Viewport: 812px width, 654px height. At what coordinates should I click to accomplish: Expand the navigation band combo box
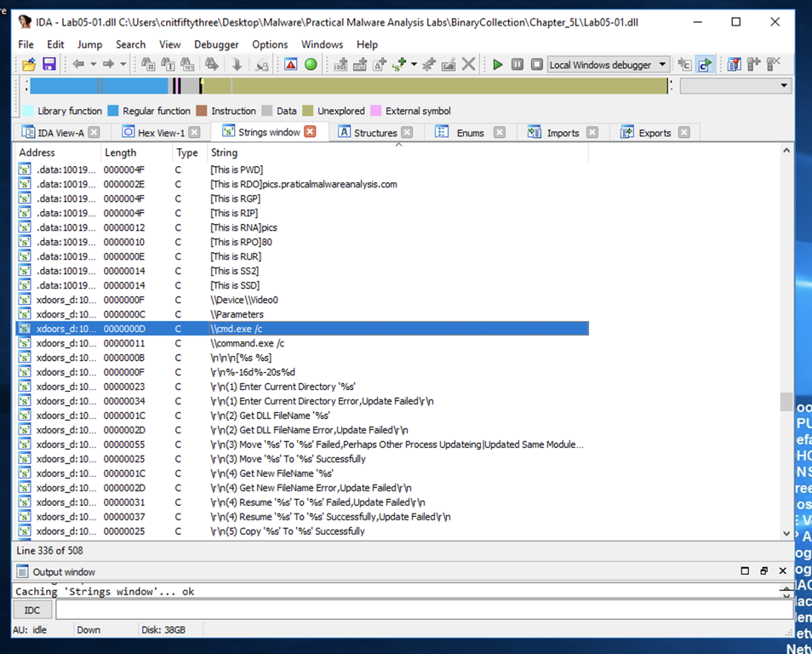[784, 86]
